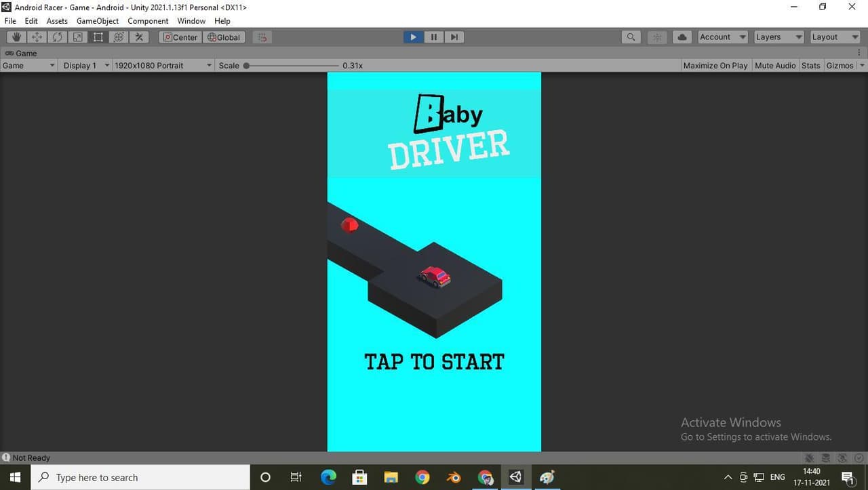Viewport: 868px width, 490px height.
Task: Show hidden system tray icons
Action: coord(728,477)
